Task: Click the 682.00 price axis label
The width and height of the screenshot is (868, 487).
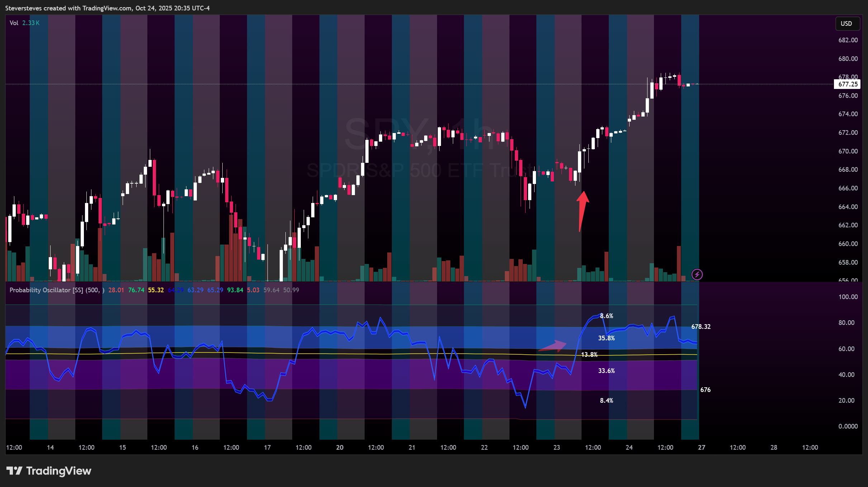Action: pyautogui.click(x=848, y=40)
